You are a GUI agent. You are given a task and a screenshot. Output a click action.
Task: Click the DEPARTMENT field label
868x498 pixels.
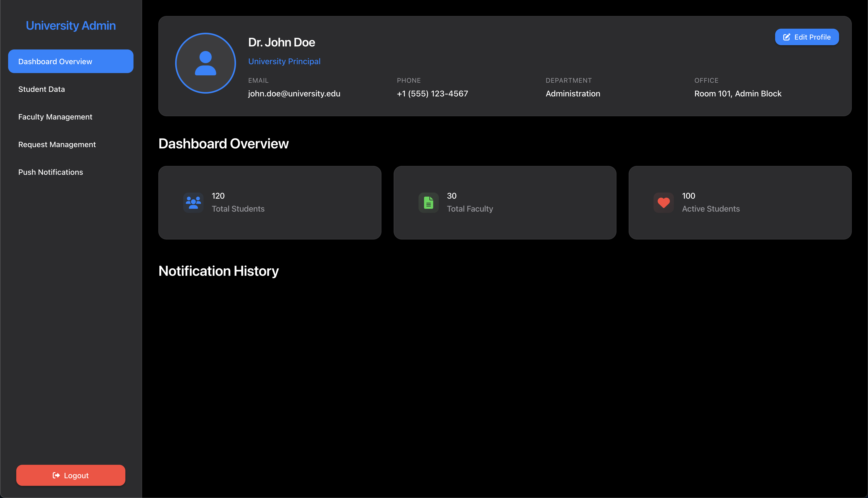tap(569, 80)
